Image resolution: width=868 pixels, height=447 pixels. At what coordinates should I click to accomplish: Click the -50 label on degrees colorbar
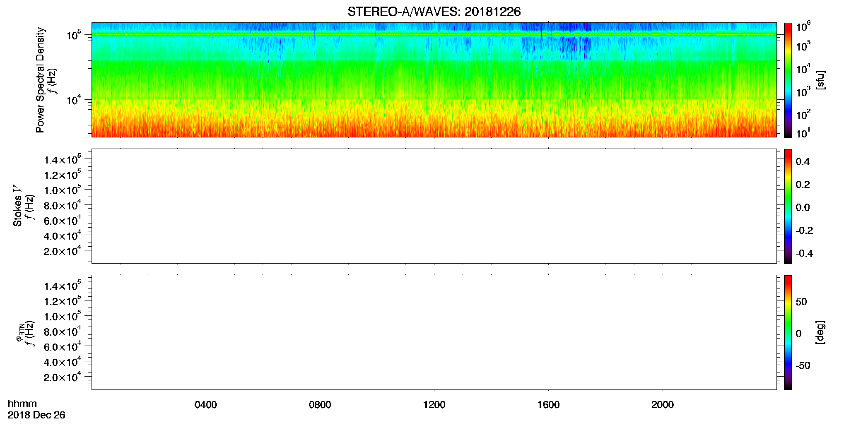point(803,365)
